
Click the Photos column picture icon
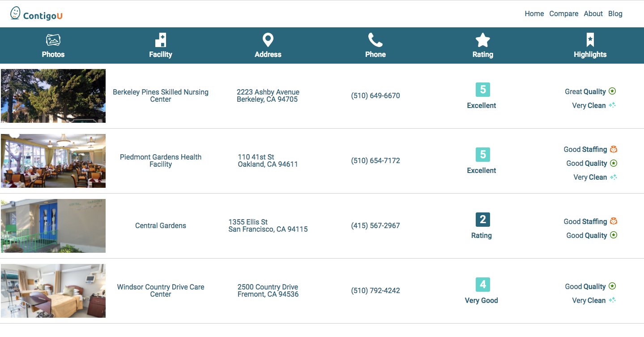tap(53, 40)
